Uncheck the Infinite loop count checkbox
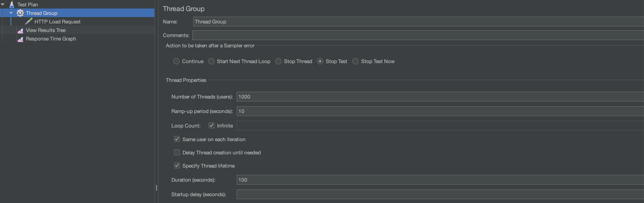The height and width of the screenshot is (203, 644). click(212, 126)
